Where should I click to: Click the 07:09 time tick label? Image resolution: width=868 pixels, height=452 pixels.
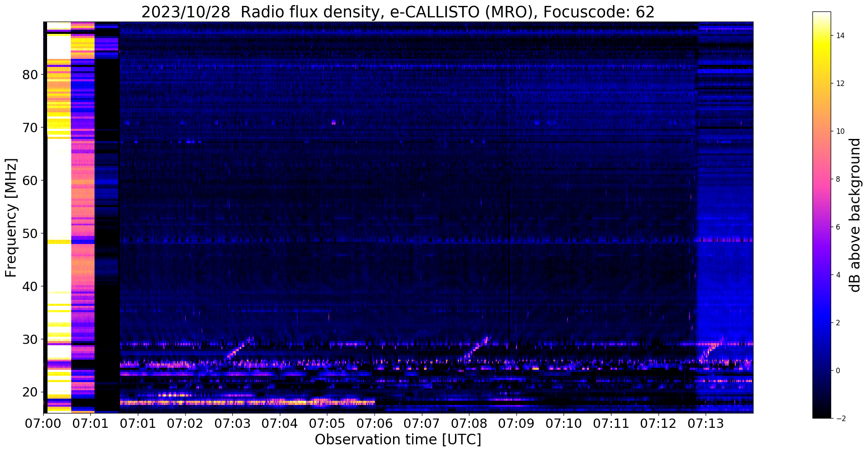coord(516,423)
